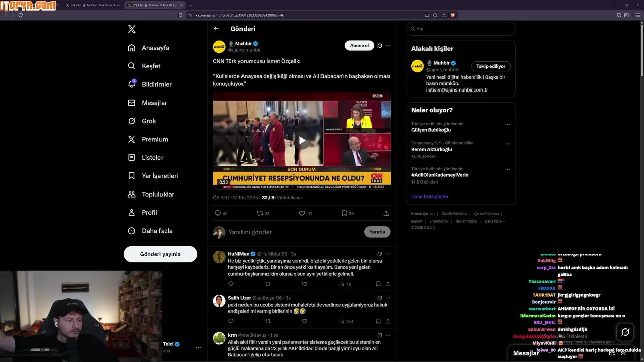Go back using the arrow beside Gönderi
Screen dimensions: 644x362
click(216, 29)
